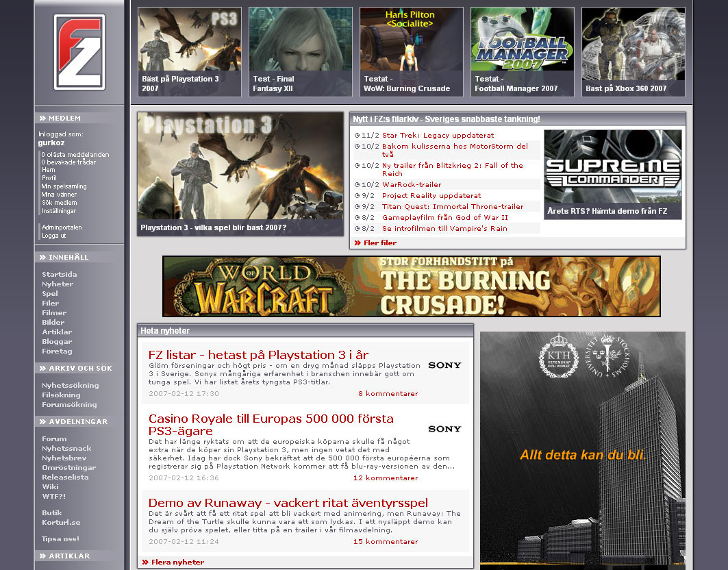Open WarRock-trailer link
This screenshot has height=570, width=728.
tap(412, 184)
